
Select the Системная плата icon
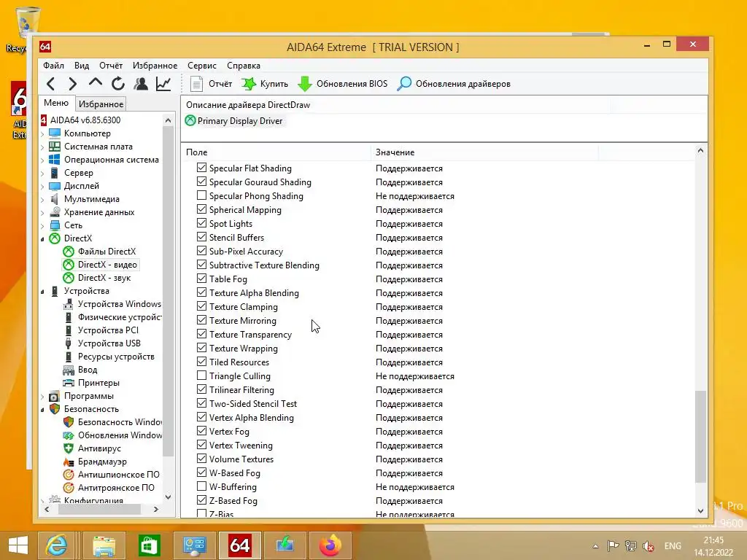coord(55,147)
